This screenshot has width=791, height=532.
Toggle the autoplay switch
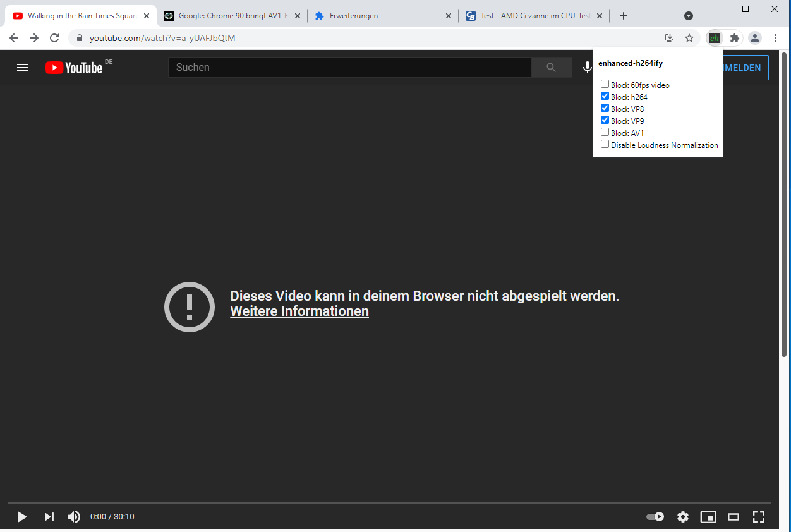pyautogui.click(x=655, y=517)
